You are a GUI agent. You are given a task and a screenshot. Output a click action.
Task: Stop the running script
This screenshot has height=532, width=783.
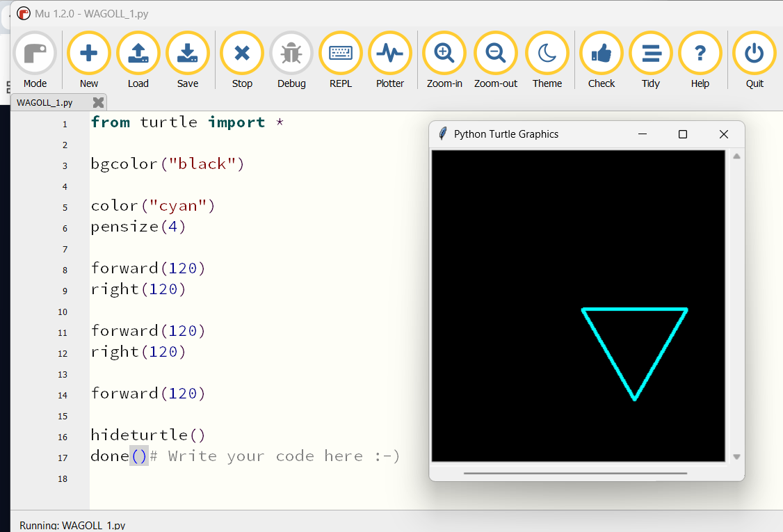(x=242, y=60)
